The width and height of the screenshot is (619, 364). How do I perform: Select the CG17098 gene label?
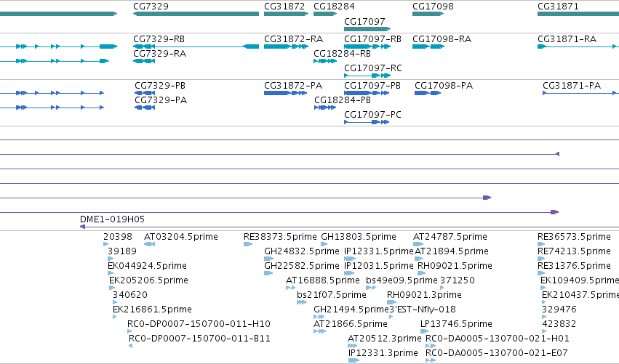click(x=433, y=7)
